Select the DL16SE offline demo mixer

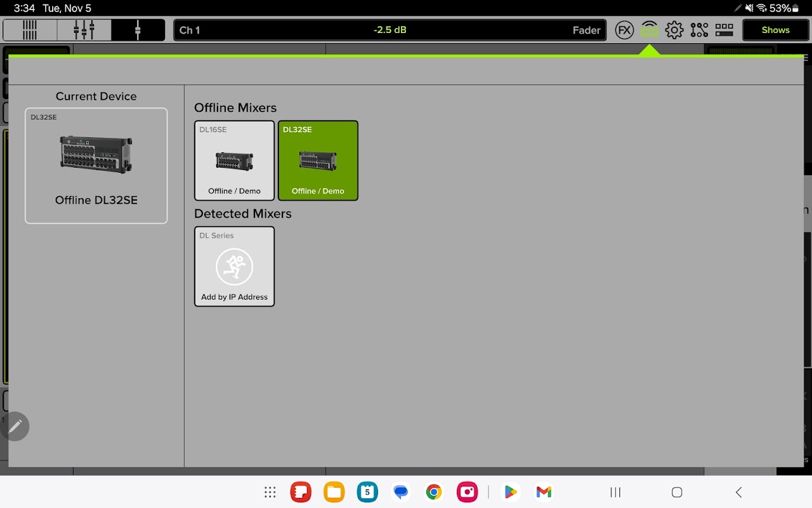(x=235, y=161)
